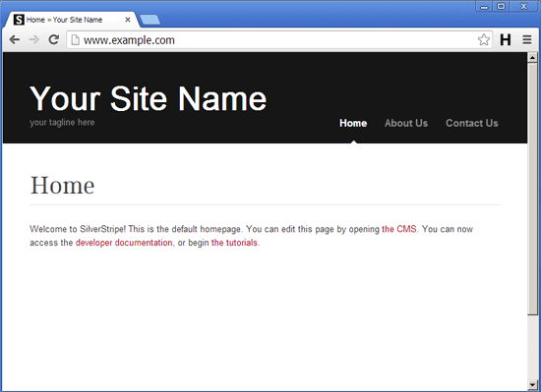Image resolution: width=541 pixels, height=392 pixels.
Task: Open the developer documentation link
Action: point(124,243)
